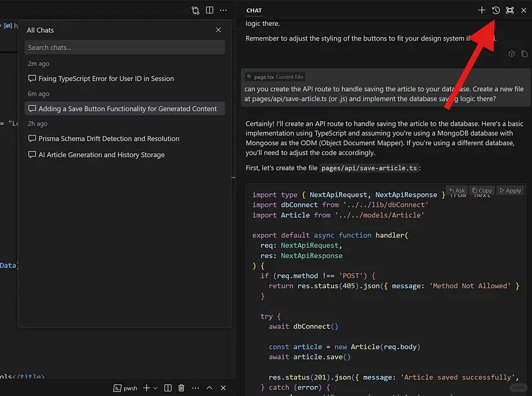Split the terminal pane icon
The height and width of the screenshot is (396, 532).
click(x=168, y=388)
